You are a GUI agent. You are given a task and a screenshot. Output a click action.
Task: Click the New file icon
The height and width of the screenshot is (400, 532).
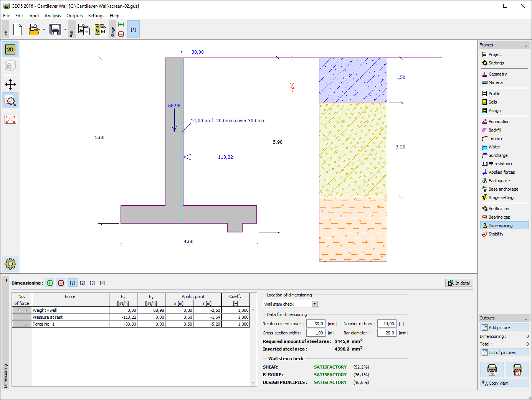(18, 30)
